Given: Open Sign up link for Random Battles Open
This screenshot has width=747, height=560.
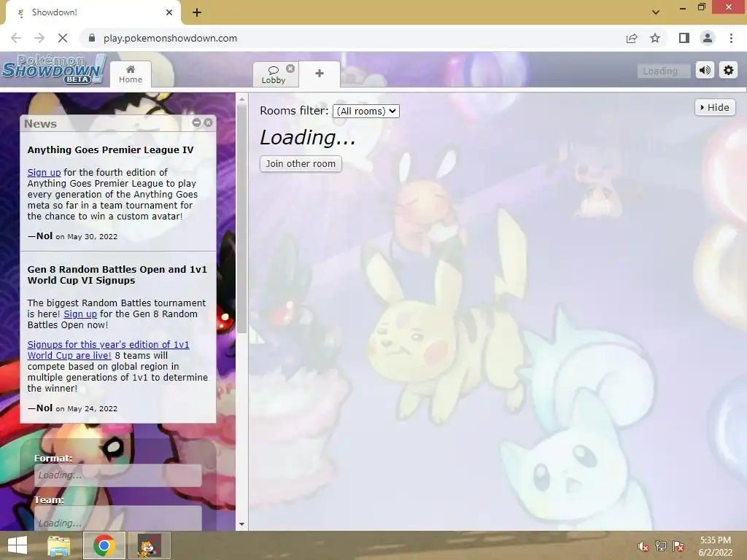Looking at the screenshot, I should pyautogui.click(x=80, y=314).
